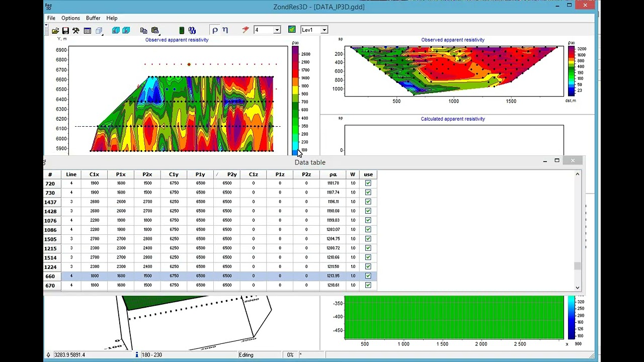Click the red flag marker toolbar icon
The image size is (644, 362).
[246, 30]
